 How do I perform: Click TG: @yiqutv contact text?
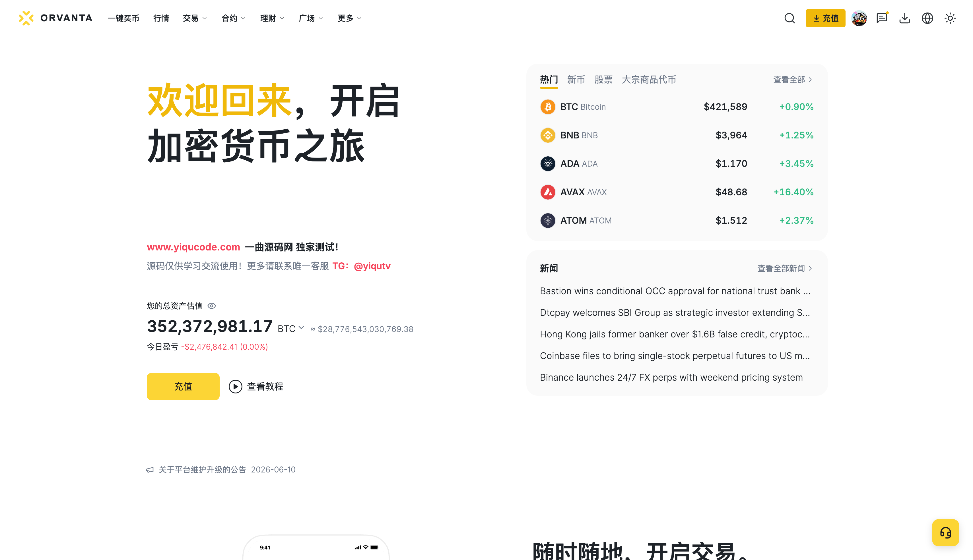[361, 266]
